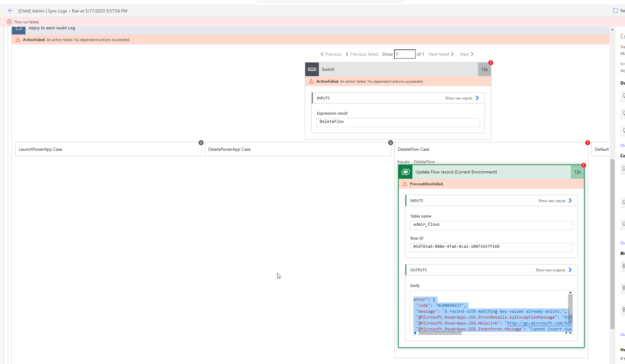
Task: Select the DeleteFlow expression result text box
Action: (x=398, y=122)
